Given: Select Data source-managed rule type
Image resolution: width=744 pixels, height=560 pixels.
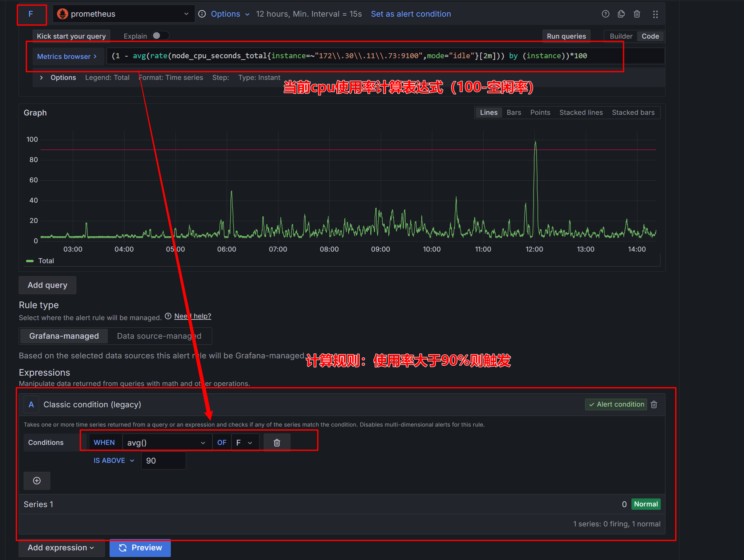Looking at the screenshot, I should [x=159, y=336].
